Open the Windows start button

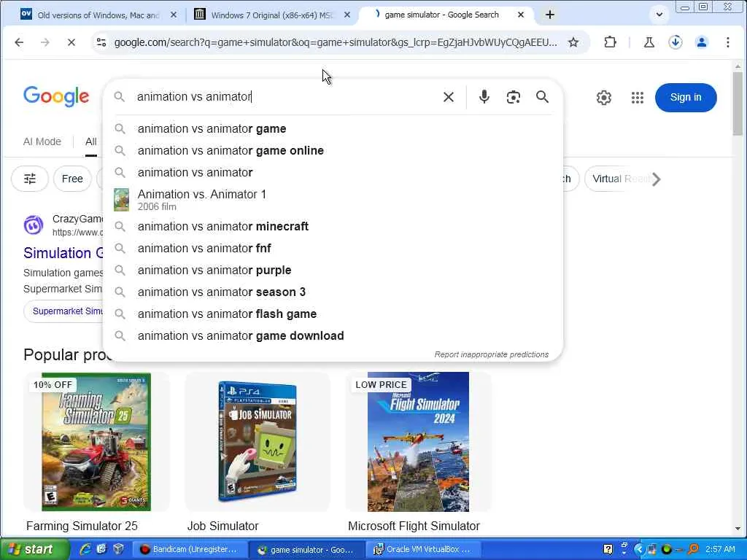(x=34, y=550)
